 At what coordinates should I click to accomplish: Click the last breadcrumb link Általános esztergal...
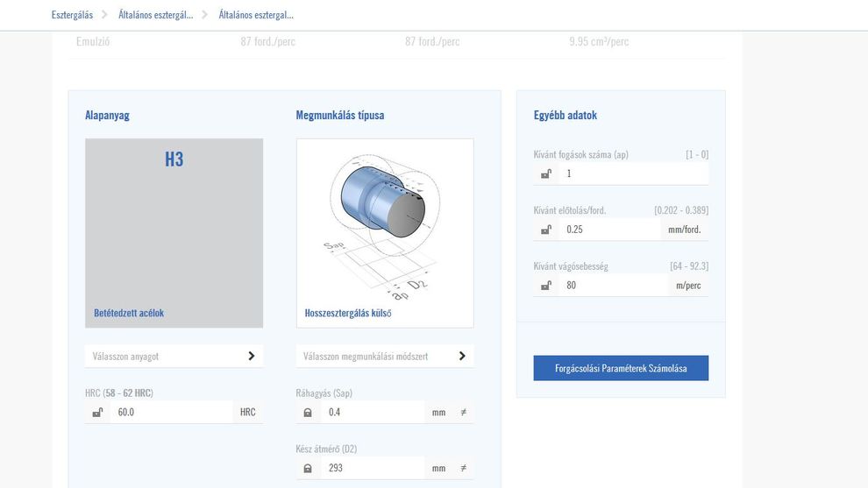click(256, 15)
